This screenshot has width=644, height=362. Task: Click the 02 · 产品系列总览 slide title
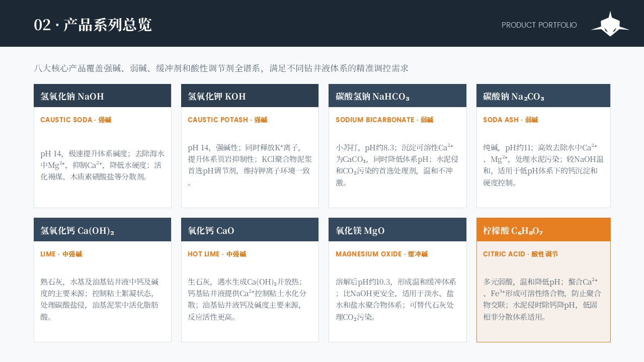93,25
